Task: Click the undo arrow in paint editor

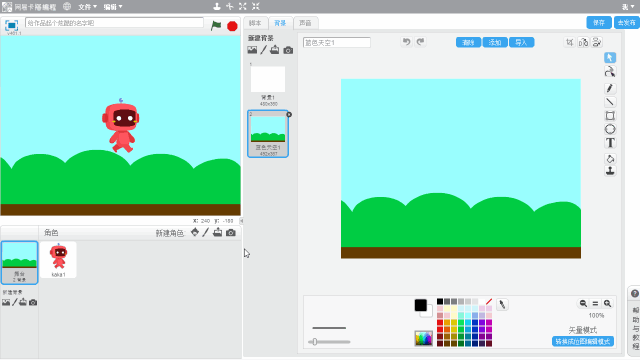Action: (x=407, y=42)
